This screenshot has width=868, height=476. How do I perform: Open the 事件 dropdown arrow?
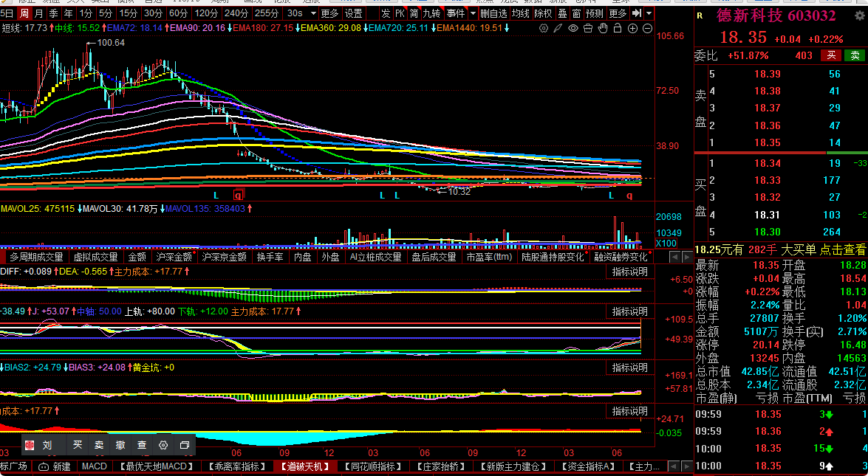[473, 13]
